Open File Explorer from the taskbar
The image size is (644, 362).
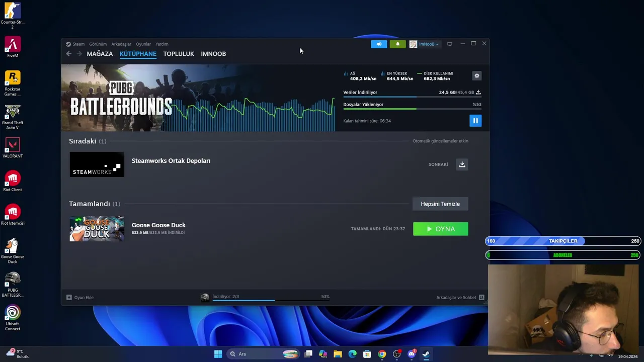click(x=338, y=354)
